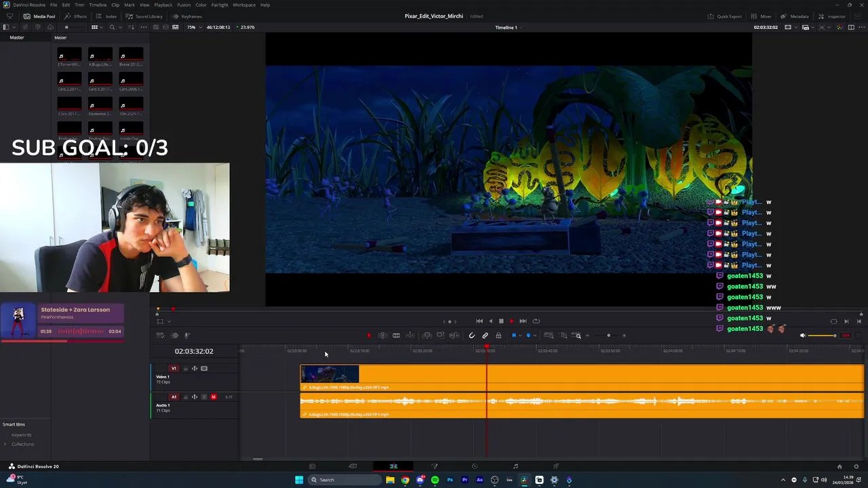The width and height of the screenshot is (868, 488).
Task: Click the timeline timecode 02:03:32:02
Action: click(x=194, y=351)
